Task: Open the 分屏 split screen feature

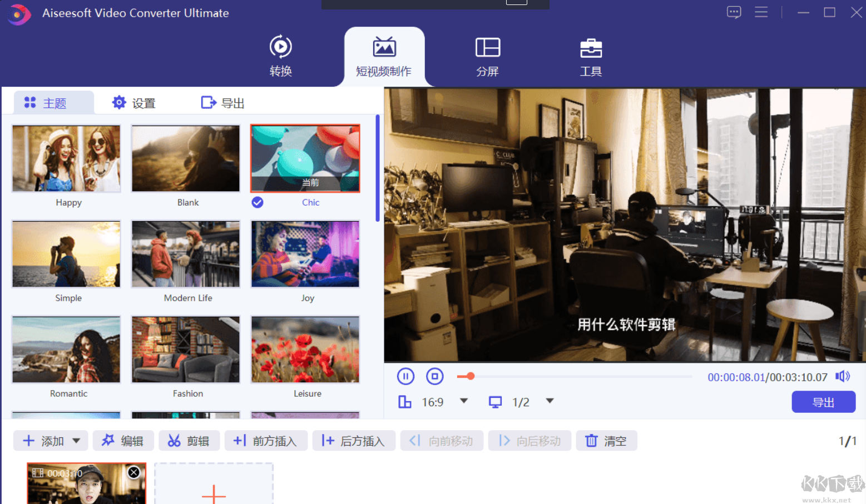Action: [x=488, y=56]
